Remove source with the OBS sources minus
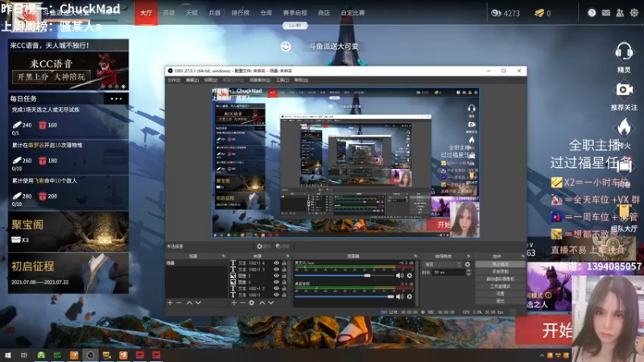 click(x=242, y=302)
